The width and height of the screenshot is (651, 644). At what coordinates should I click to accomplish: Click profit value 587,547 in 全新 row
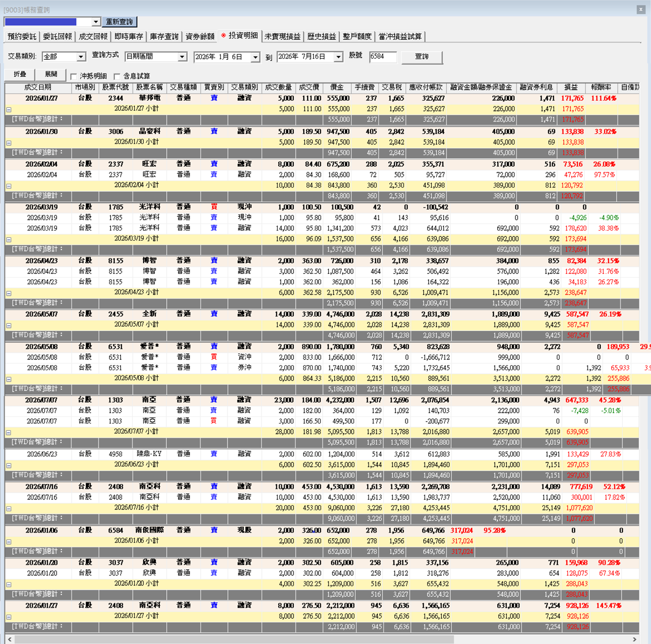click(577, 314)
